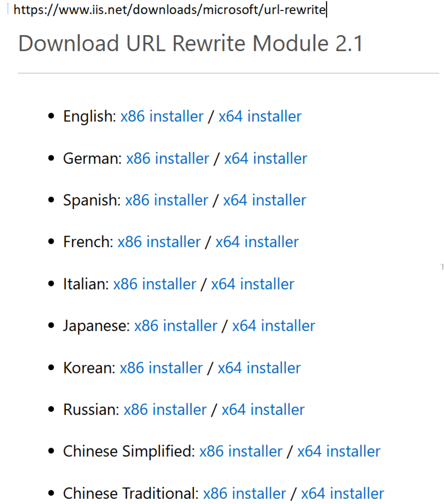Open Spanish x86 installer link
Image resolution: width=444 pixels, height=504 pixels.
(x=167, y=200)
